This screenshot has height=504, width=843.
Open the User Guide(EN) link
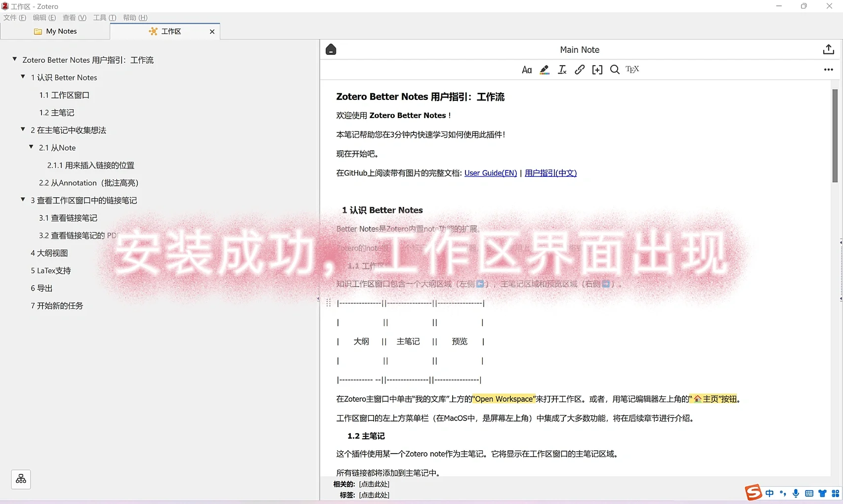point(491,172)
